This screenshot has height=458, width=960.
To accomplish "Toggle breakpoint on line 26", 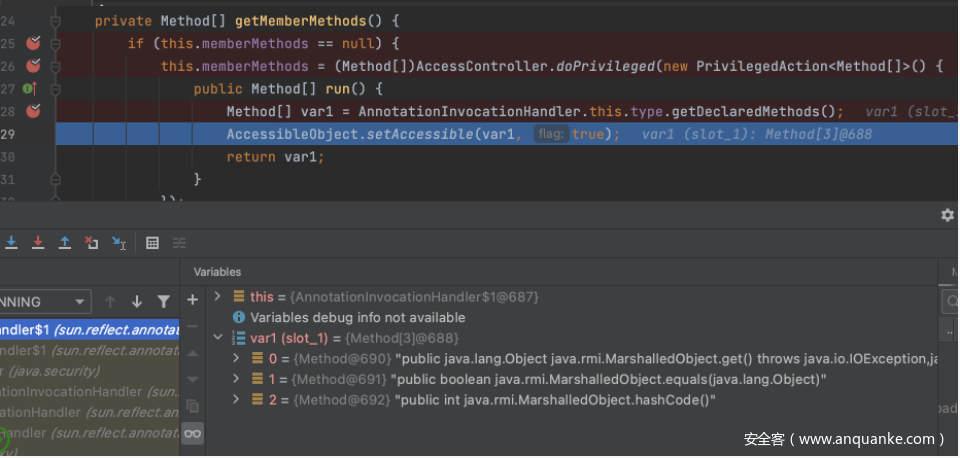I will (33, 66).
